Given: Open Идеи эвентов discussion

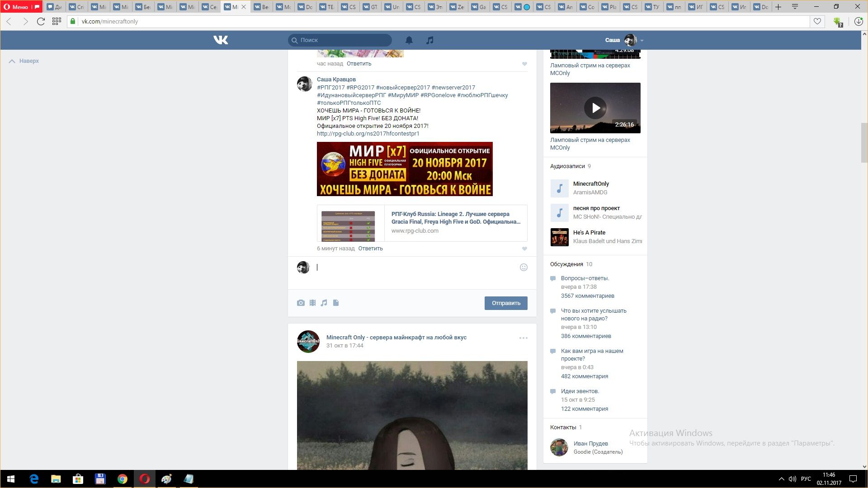Looking at the screenshot, I should click(580, 391).
